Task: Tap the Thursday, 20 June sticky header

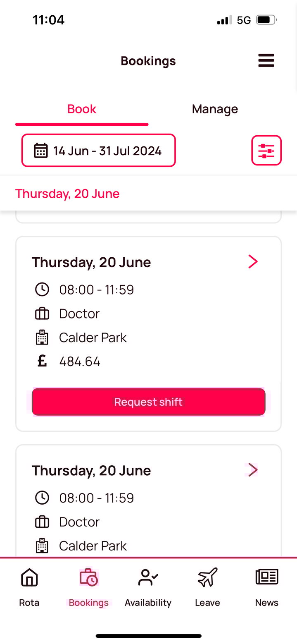Action: 67,193
